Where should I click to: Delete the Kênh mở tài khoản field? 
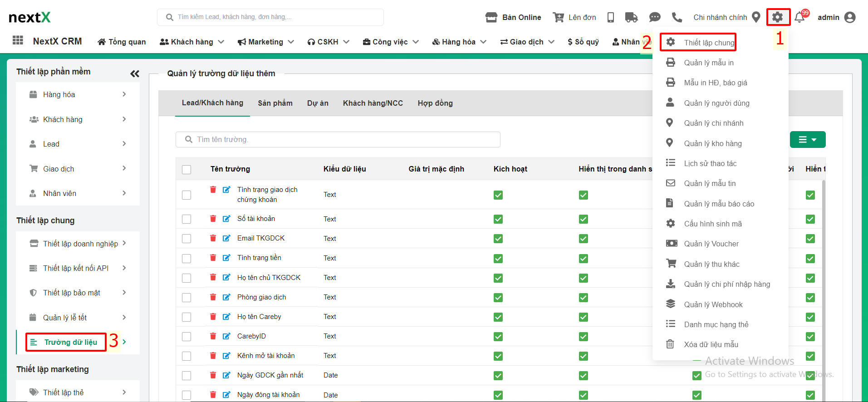(213, 355)
